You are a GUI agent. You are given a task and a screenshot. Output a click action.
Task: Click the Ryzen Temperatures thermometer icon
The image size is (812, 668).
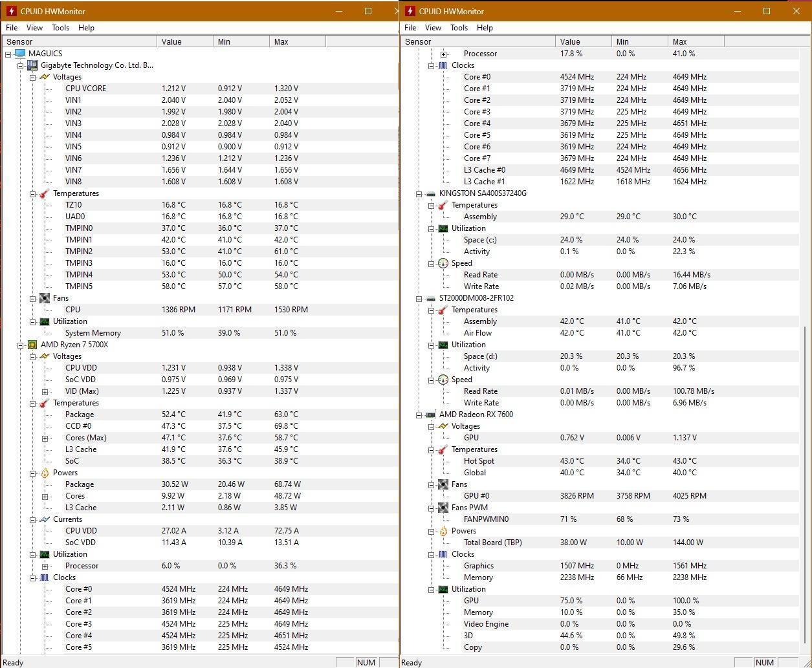click(x=44, y=403)
